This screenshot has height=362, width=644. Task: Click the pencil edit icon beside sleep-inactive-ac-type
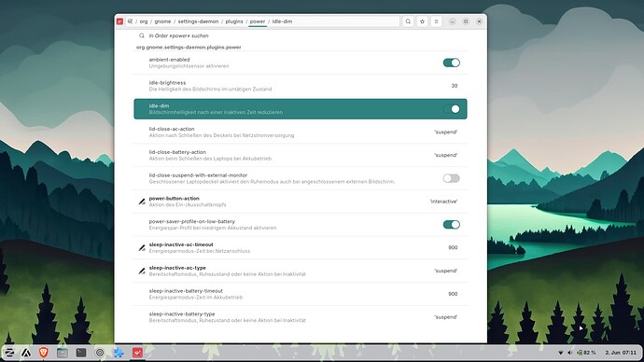[x=142, y=271]
